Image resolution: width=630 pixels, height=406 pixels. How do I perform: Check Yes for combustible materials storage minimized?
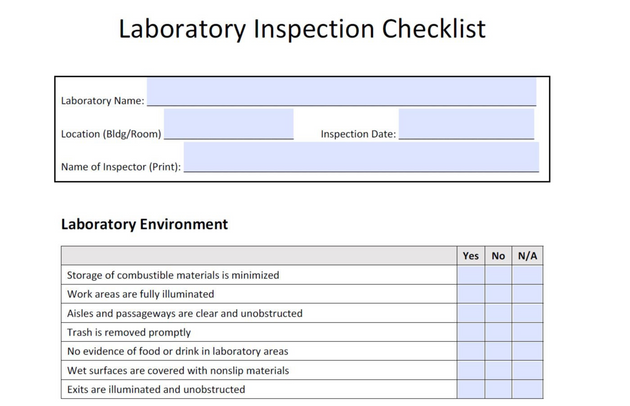(x=470, y=275)
